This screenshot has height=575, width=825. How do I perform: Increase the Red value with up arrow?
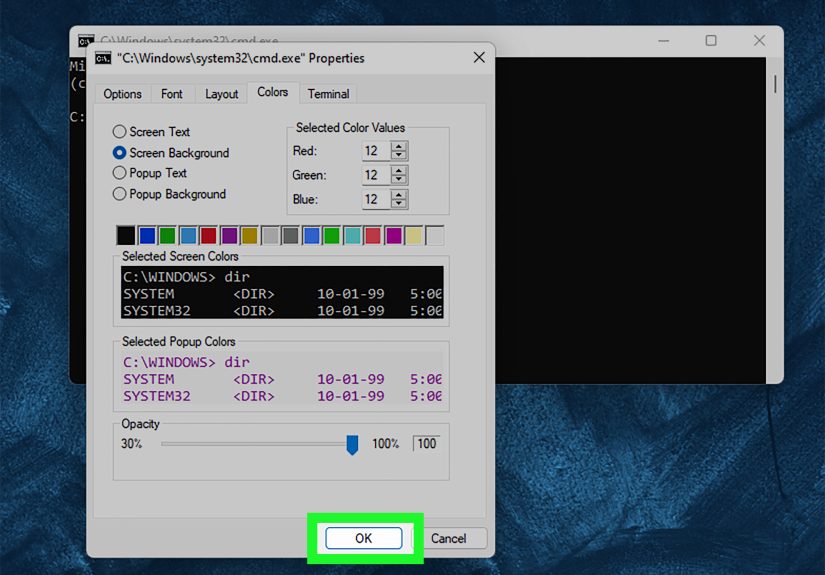pos(399,146)
